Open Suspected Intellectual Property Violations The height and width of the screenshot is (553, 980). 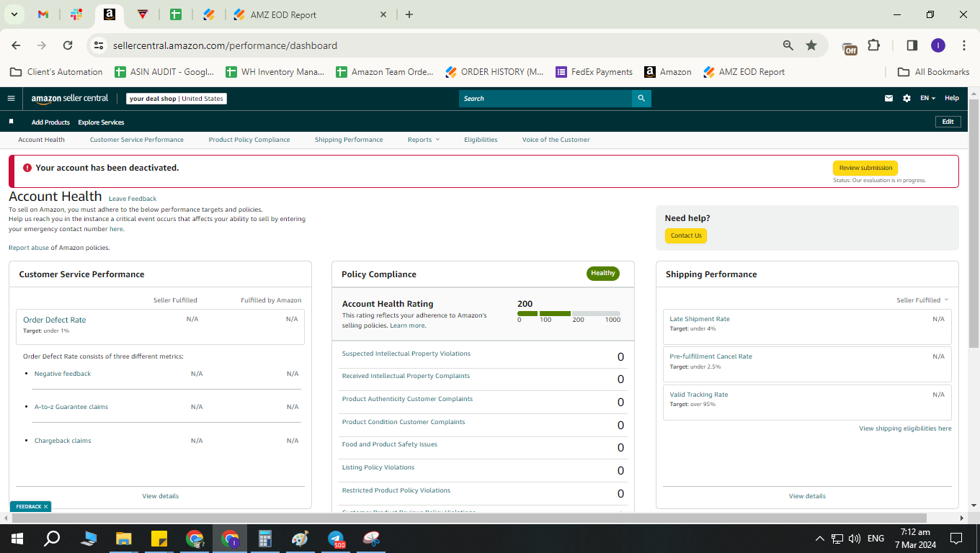[406, 354]
